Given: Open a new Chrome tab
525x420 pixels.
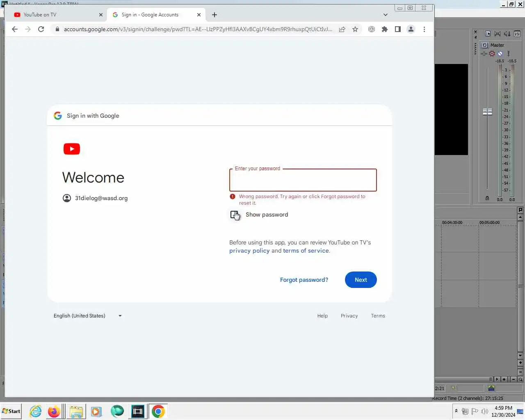Looking at the screenshot, I should coord(215,15).
